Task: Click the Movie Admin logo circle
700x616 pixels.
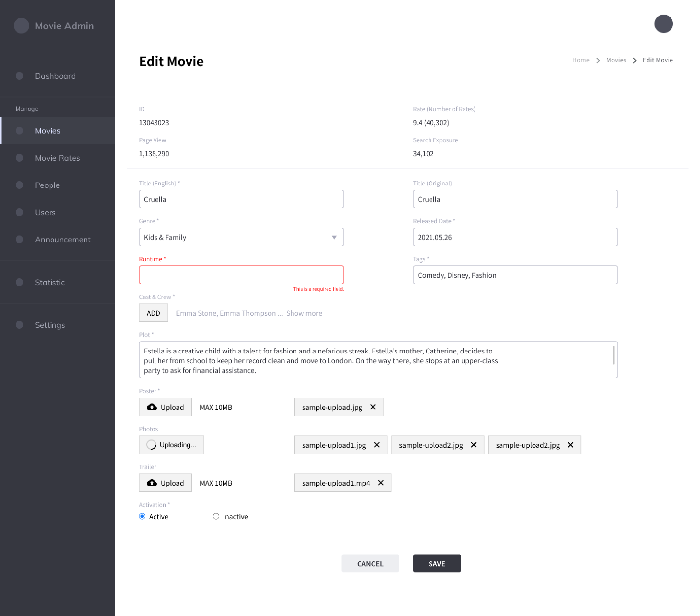Action: coord(21,26)
